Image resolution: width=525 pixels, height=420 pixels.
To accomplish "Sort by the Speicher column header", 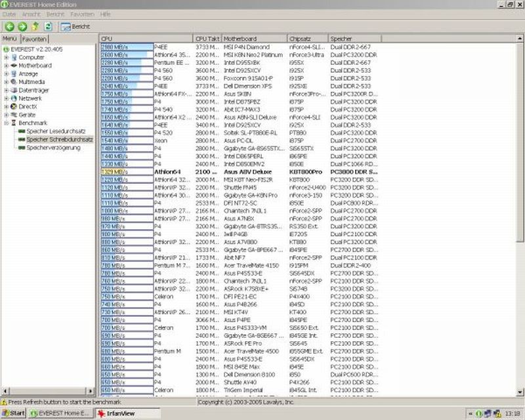I will pos(354,39).
